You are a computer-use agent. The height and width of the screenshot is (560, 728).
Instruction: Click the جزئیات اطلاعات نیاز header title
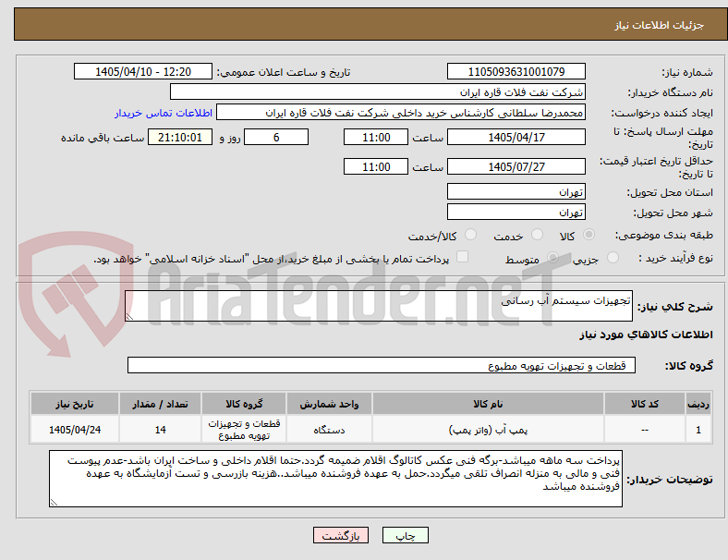click(x=660, y=25)
